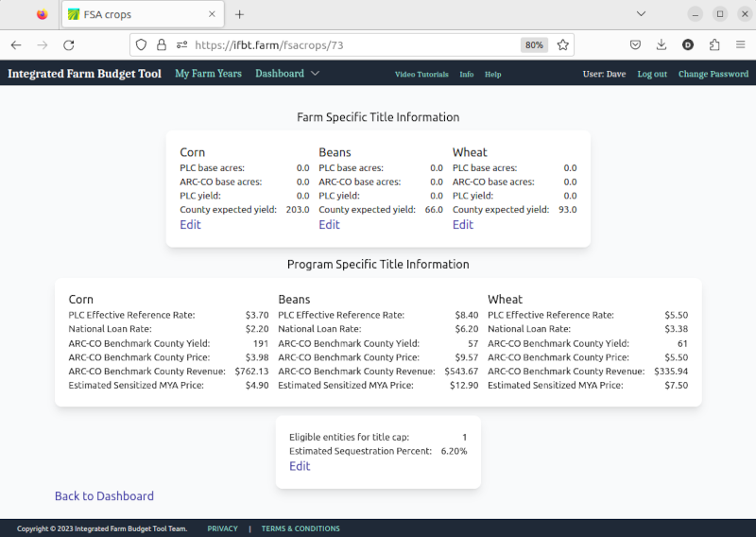Open Video Tutorials link
756x537 pixels.
click(x=421, y=75)
